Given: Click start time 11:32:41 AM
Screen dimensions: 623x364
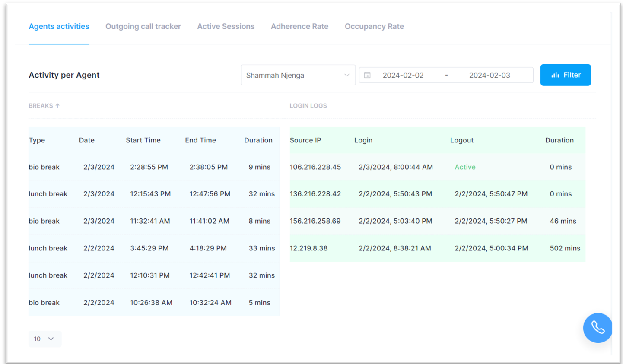Looking at the screenshot, I should (150, 221).
